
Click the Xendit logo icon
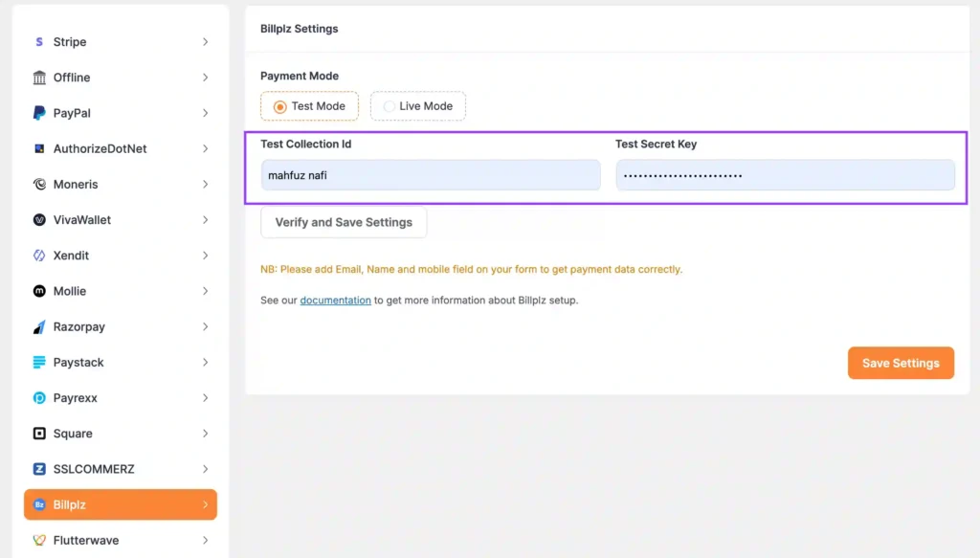[x=39, y=256]
